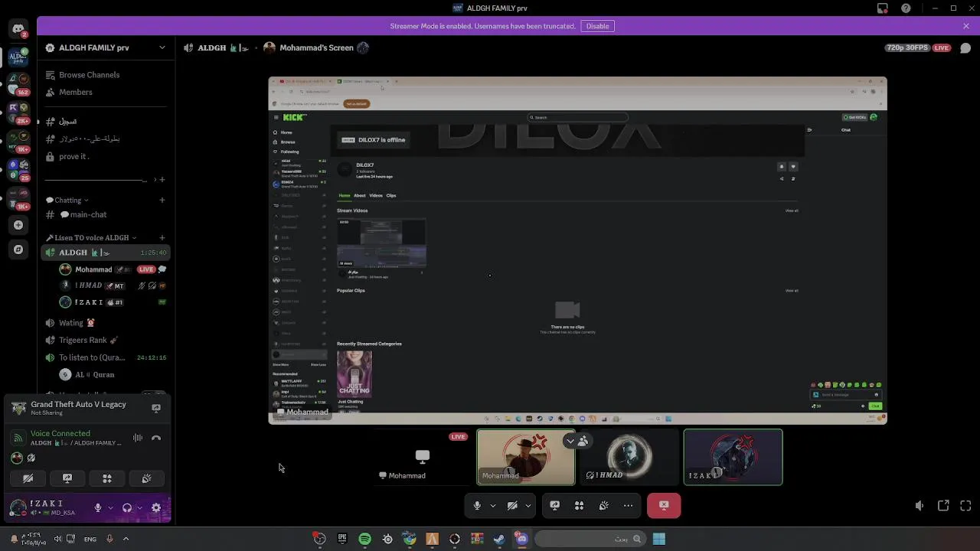
Task: Open soundboard from the voice panel
Action: pos(146,478)
